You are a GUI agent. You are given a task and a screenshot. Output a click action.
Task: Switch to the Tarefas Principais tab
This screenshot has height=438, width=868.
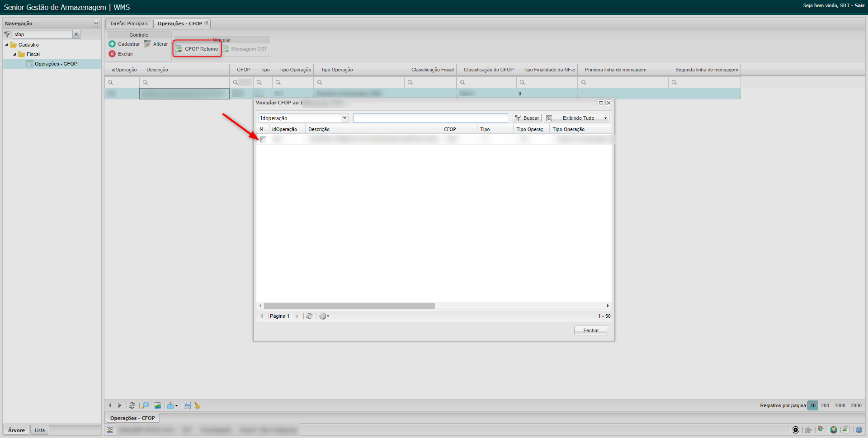coord(128,24)
